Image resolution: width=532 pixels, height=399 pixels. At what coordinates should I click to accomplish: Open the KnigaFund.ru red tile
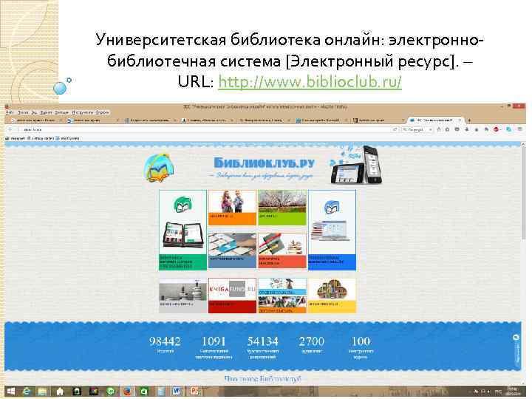[232, 296]
